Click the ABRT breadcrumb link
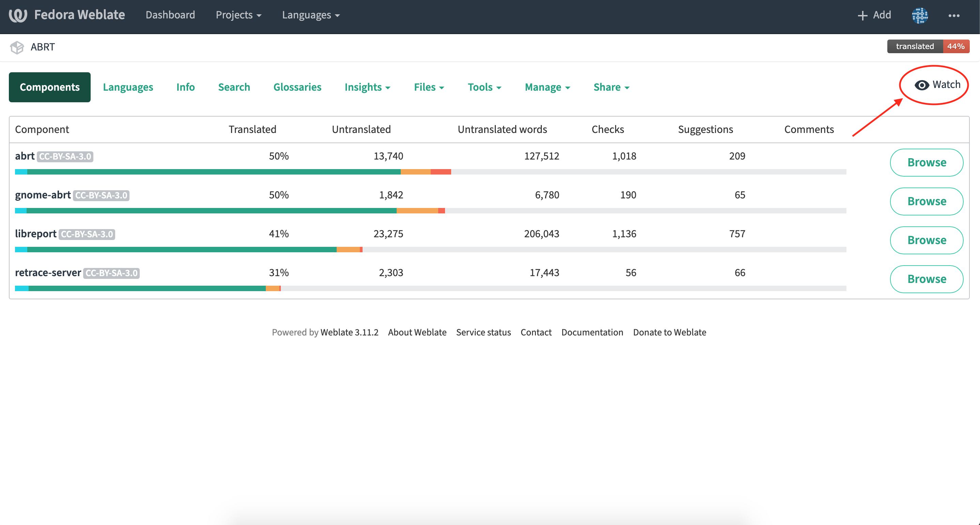Viewport: 980px width, 525px height. 43,47
